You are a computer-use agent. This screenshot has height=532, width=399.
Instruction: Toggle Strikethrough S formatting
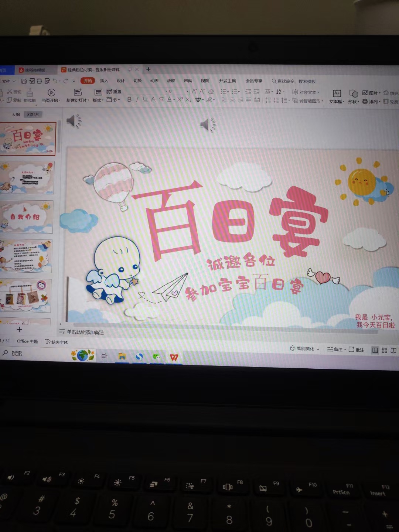click(x=161, y=99)
